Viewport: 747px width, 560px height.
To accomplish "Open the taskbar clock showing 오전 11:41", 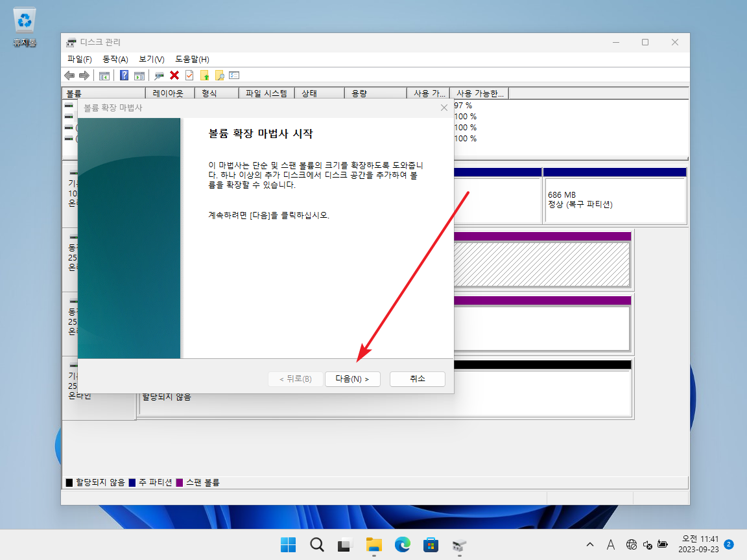I will pyautogui.click(x=699, y=544).
